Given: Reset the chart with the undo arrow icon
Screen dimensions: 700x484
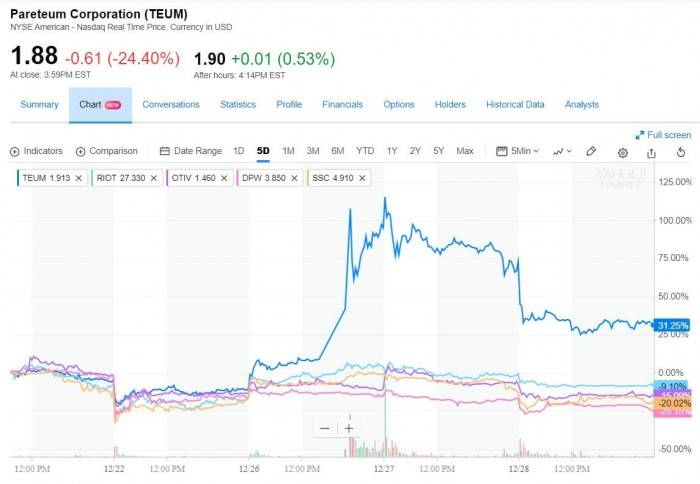Looking at the screenshot, I should tap(681, 152).
